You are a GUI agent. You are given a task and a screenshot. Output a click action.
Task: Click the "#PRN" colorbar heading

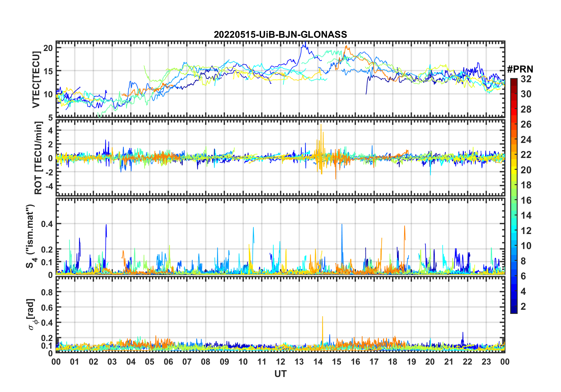click(x=520, y=69)
